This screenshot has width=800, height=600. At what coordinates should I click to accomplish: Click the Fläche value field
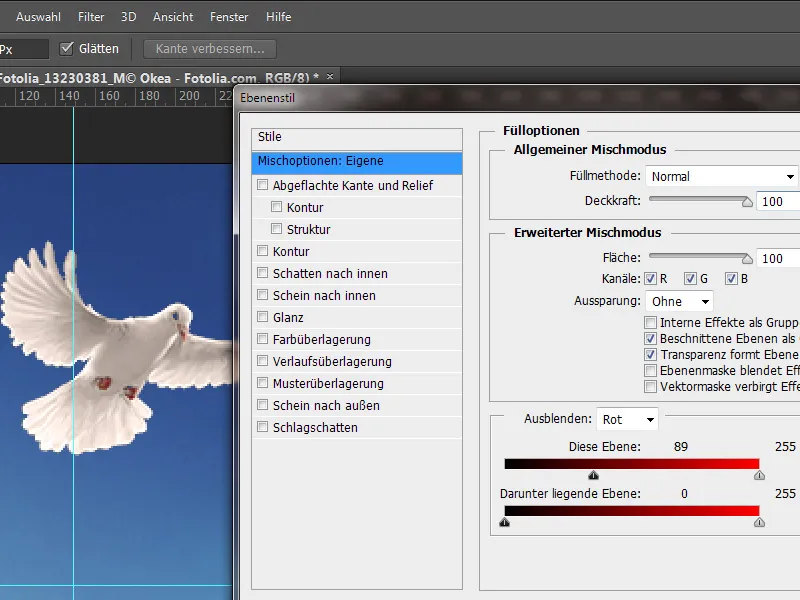[x=778, y=259]
